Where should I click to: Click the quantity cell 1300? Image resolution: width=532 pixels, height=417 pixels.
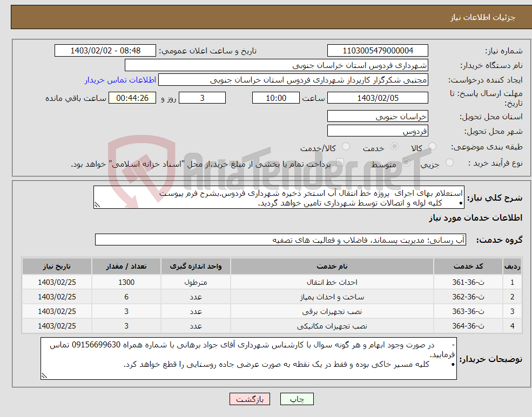126,282
